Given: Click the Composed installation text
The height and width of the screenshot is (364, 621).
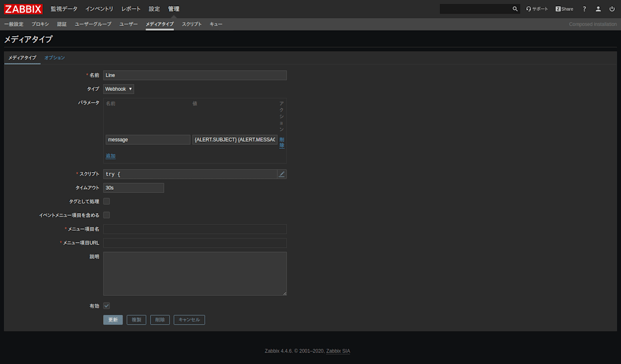Looking at the screenshot, I should (593, 24).
